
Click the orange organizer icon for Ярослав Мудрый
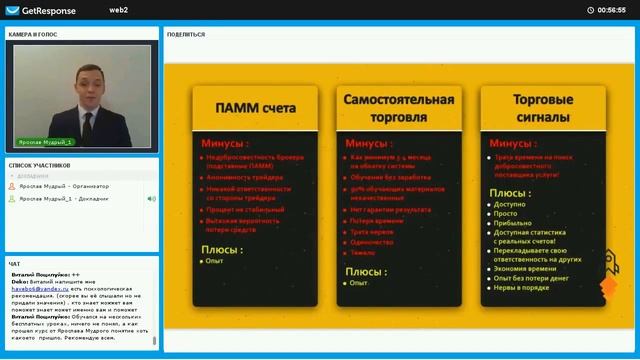[12, 186]
